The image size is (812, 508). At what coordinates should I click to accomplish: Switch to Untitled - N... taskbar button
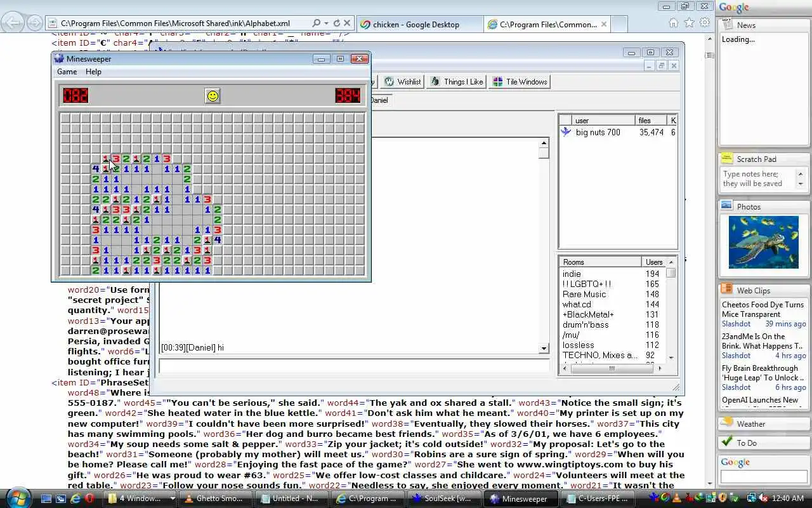tap(291, 498)
